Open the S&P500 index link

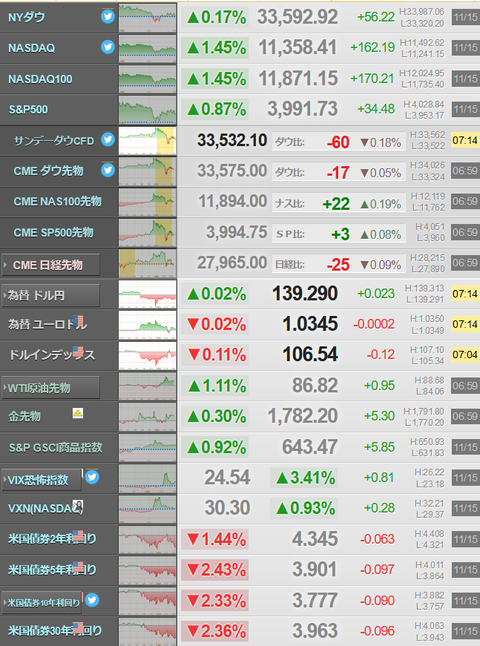tap(28, 109)
